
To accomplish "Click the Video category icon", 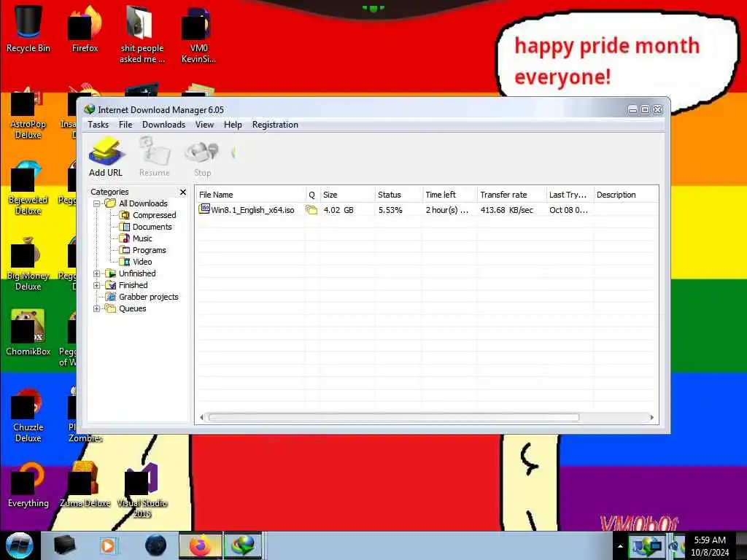I will pos(125,262).
